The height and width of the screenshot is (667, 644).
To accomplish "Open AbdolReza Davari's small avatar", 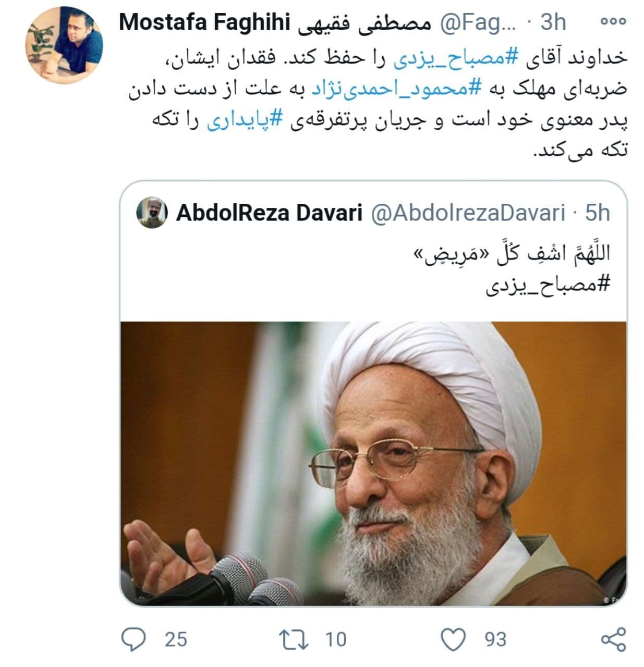I will [x=152, y=213].
